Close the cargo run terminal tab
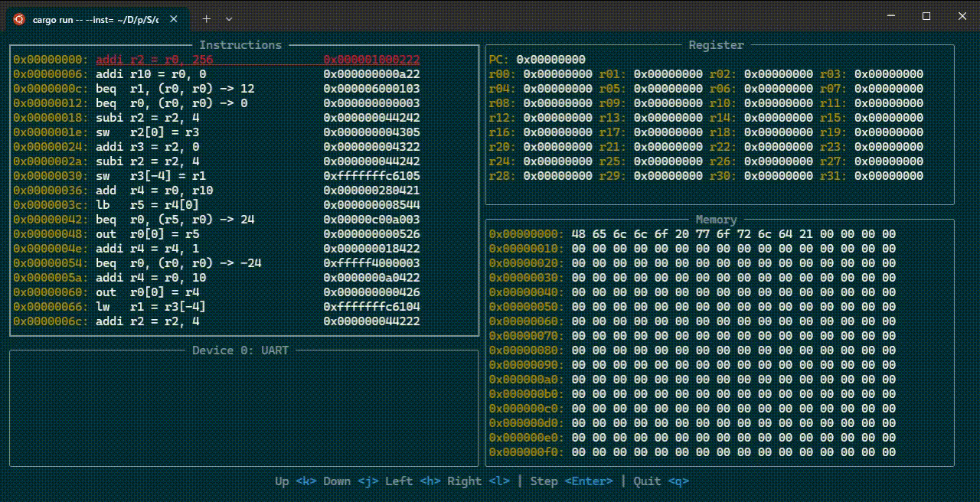Screen dimensions: 980x502 [175, 19]
